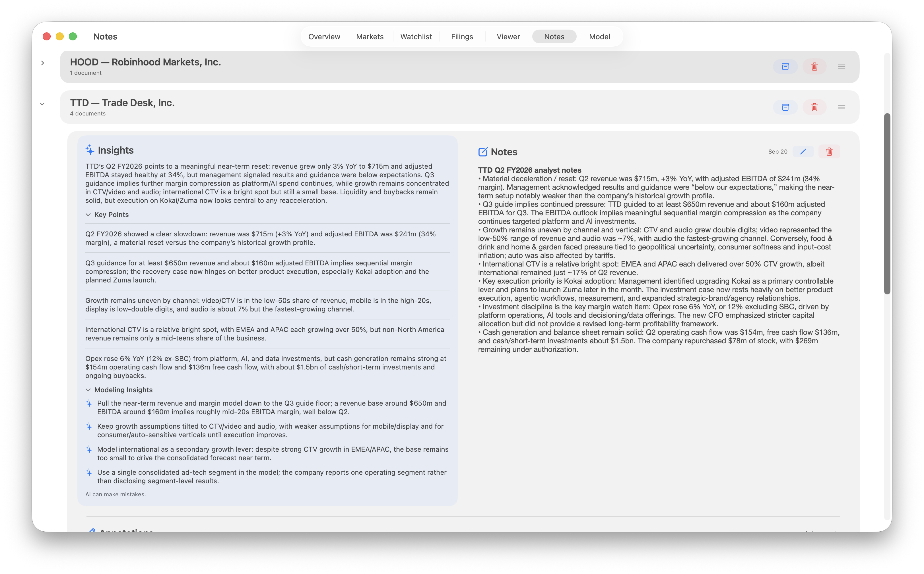Go to the Viewer tab
924x574 pixels.
508,36
